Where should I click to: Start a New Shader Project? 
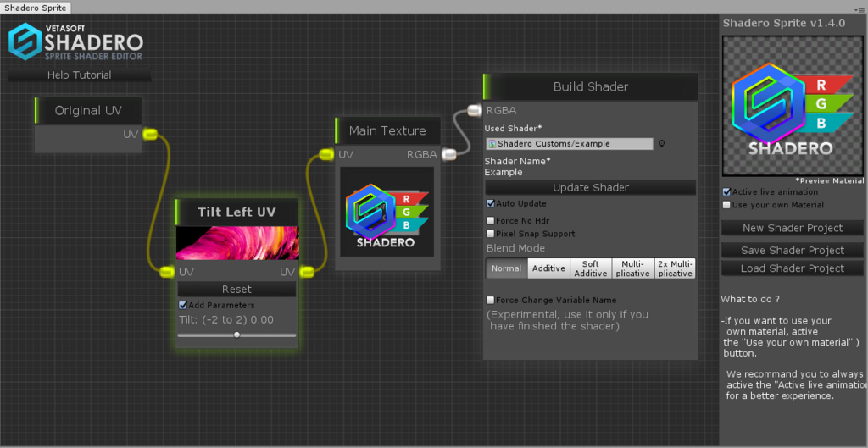(x=793, y=228)
